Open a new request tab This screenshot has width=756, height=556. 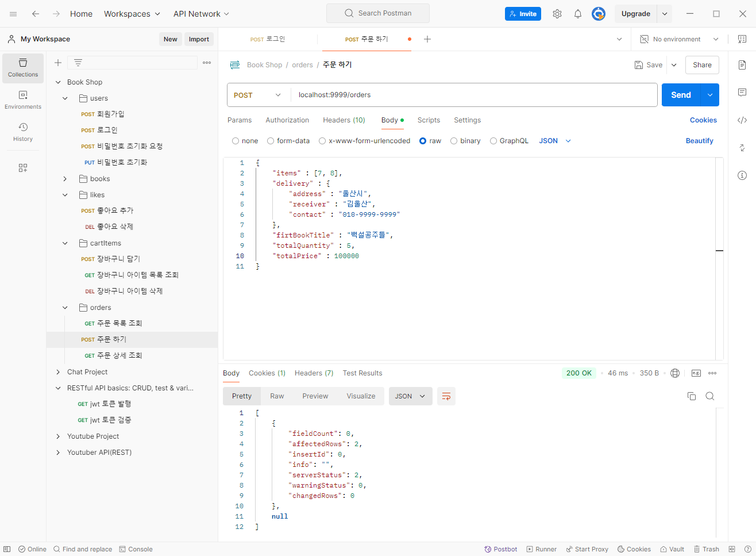click(x=427, y=39)
